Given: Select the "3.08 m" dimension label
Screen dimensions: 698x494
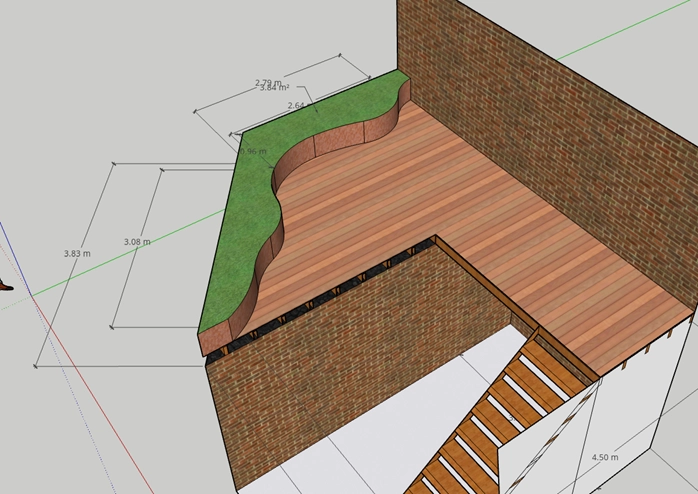Looking at the screenshot, I should coord(137,242).
